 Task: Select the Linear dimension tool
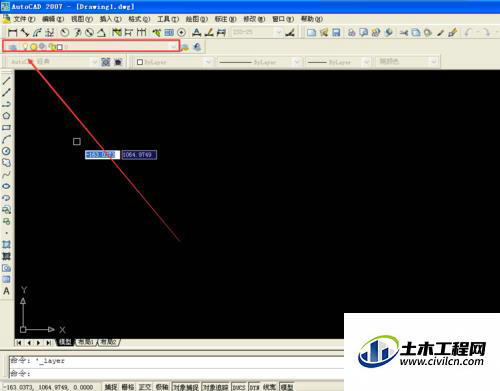pyautogui.click(x=12, y=33)
